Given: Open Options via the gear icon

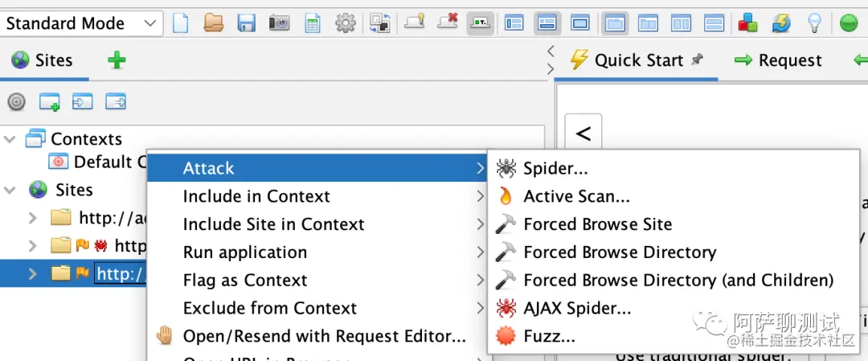Looking at the screenshot, I should click(346, 23).
